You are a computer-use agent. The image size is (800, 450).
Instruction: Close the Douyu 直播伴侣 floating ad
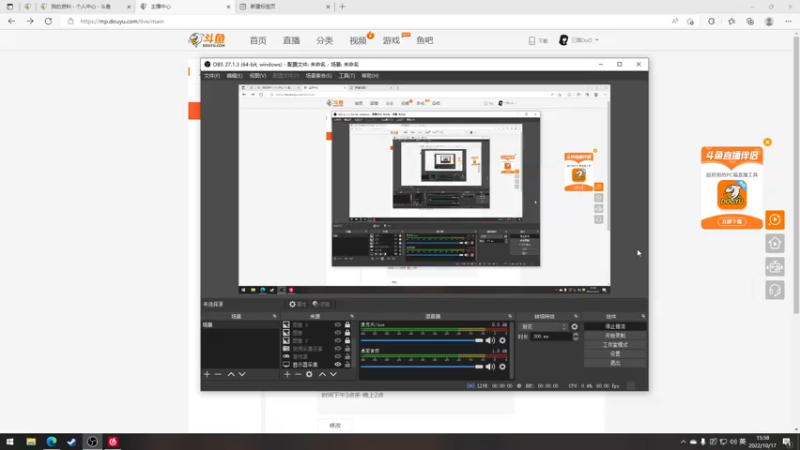[767, 142]
